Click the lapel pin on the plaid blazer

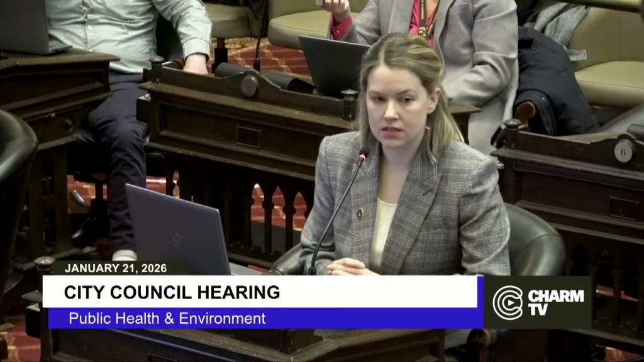360,213
